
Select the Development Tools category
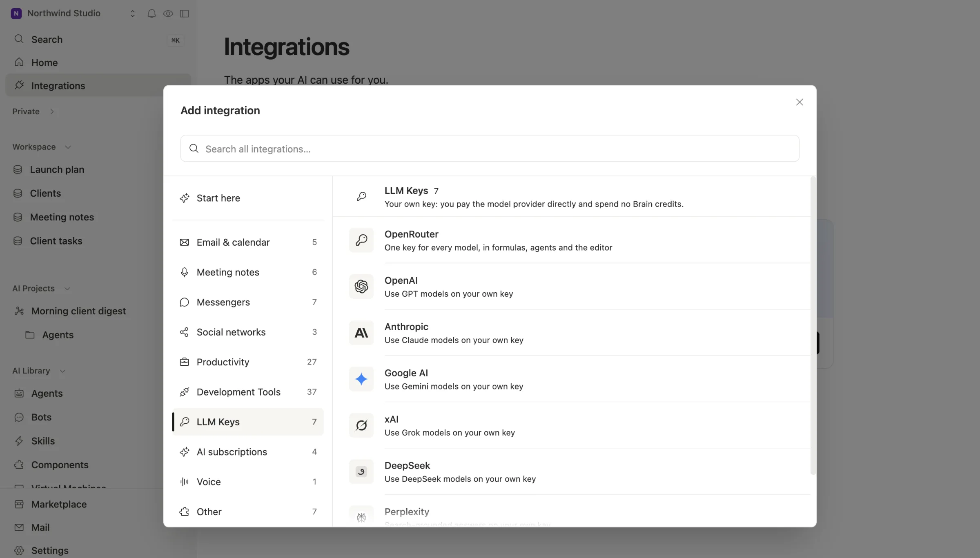click(248, 392)
